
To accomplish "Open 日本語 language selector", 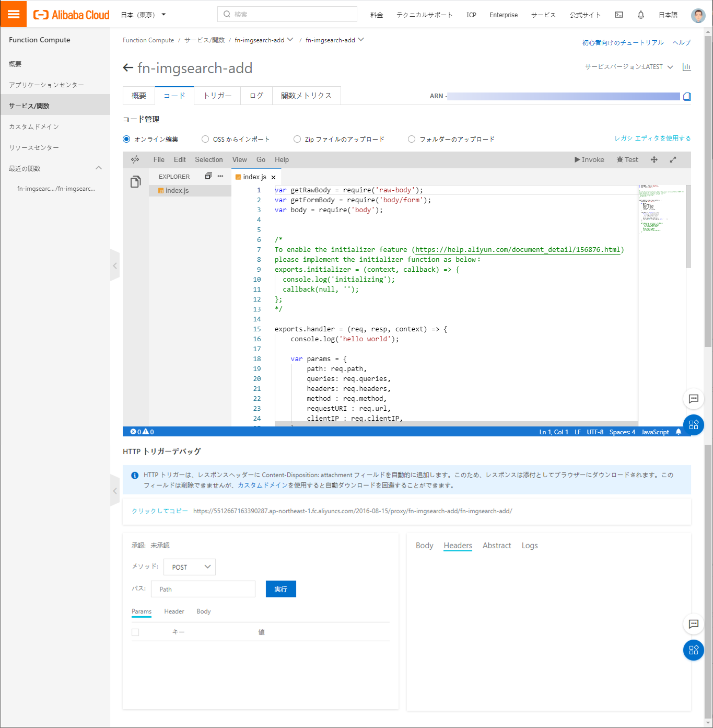I will 668,15.
